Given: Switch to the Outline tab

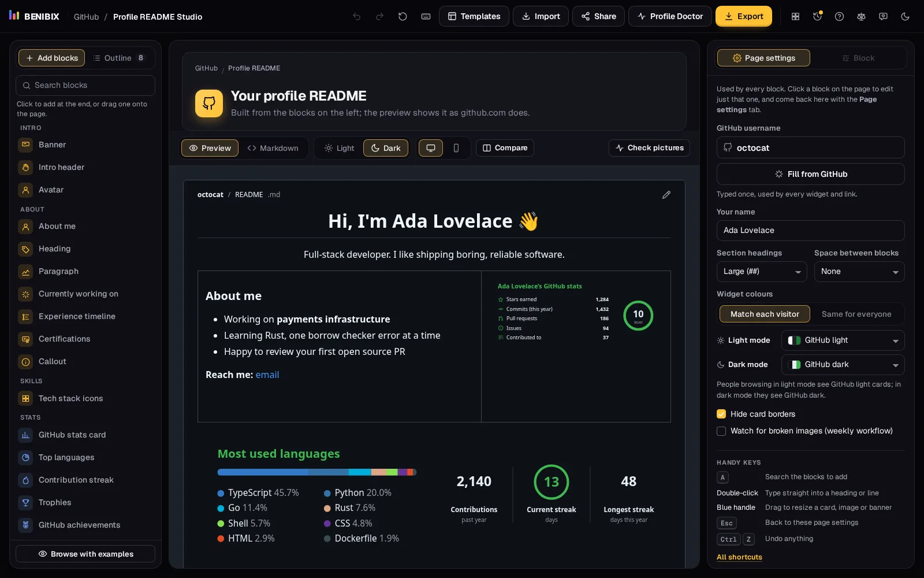Looking at the screenshot, I should pos(119,58).
